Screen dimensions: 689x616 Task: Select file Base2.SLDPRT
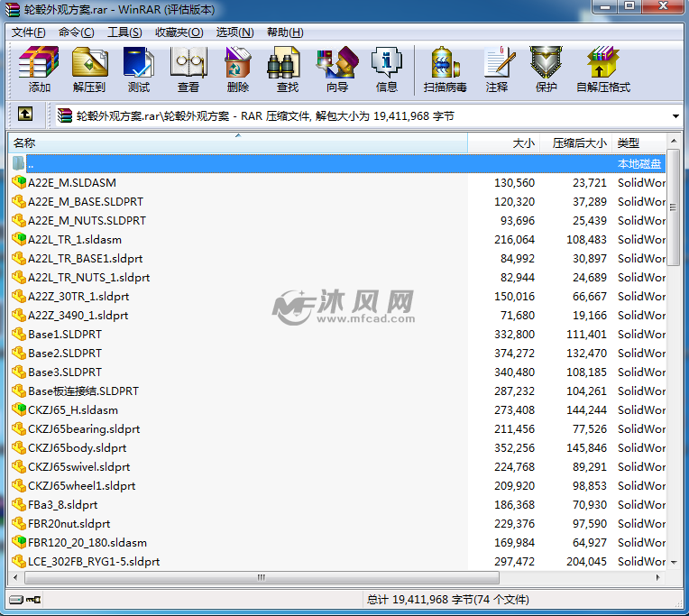[x=65, y=353]
